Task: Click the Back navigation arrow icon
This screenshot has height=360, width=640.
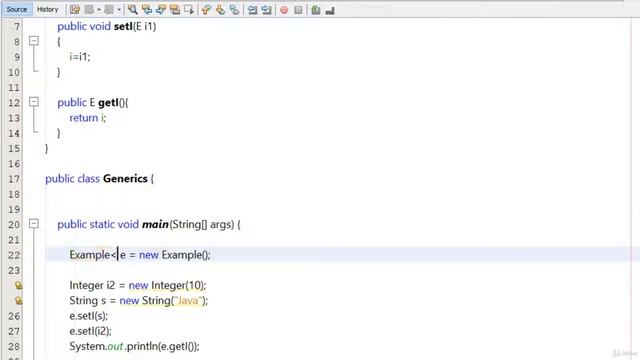Action: coord(89,10)
